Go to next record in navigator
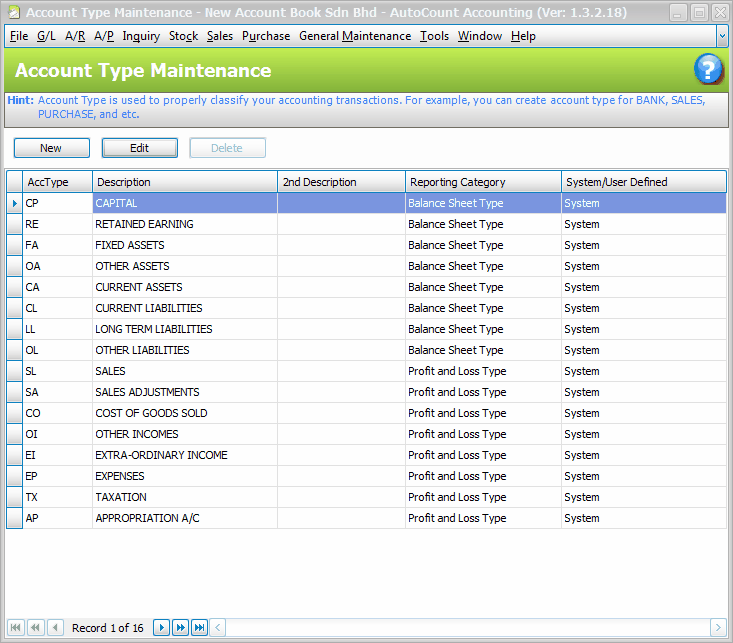This screenshot has height=643, width=733. coord(161,627)
